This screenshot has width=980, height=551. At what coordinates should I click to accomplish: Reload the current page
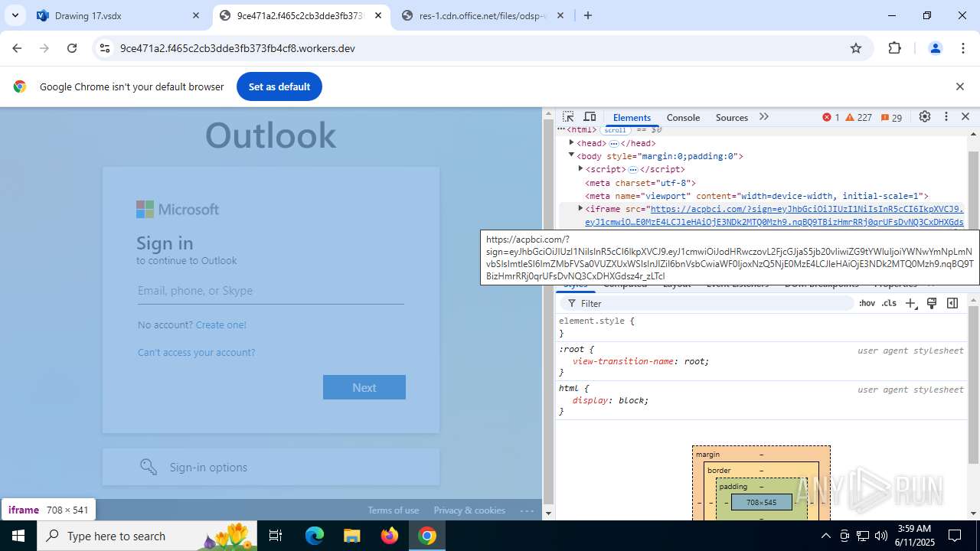pos(72,48)
